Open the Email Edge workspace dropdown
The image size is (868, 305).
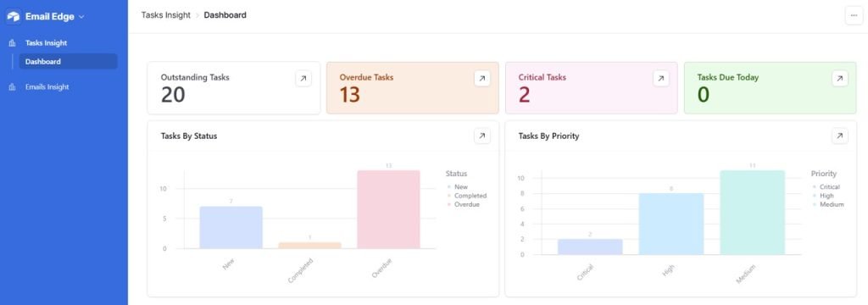[81, 17]
